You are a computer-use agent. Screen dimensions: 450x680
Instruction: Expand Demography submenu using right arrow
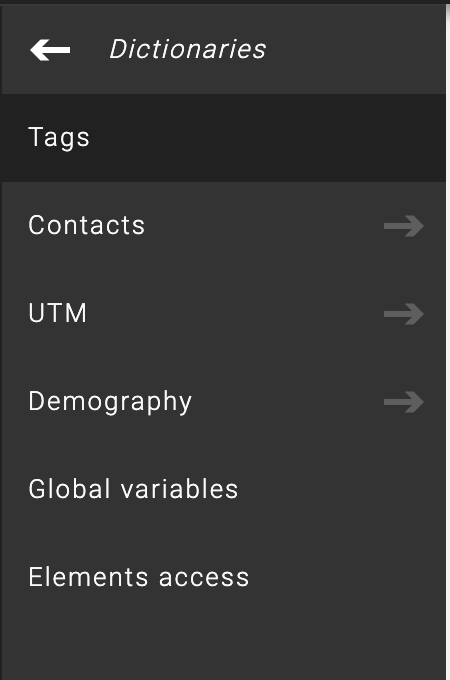click(404, 402)
